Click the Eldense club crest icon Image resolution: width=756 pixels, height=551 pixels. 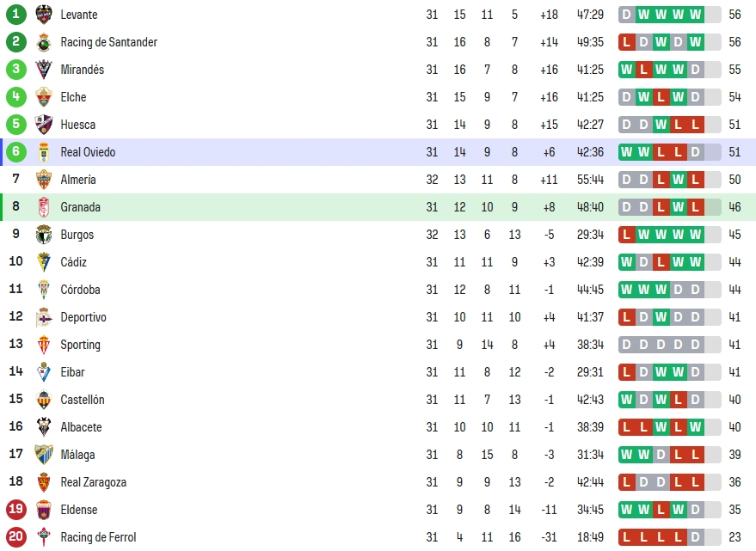[43, 510]
